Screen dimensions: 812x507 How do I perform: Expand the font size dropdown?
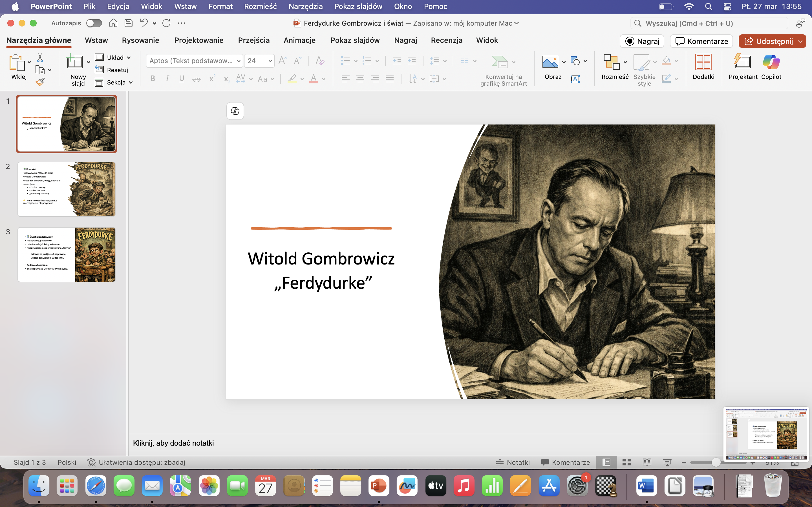click(x=270, y=61)
